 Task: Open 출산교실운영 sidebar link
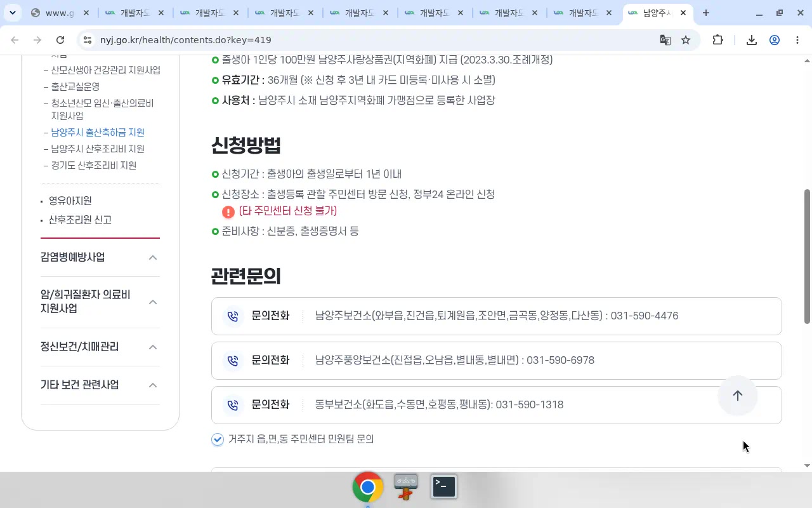click(75, 86)
